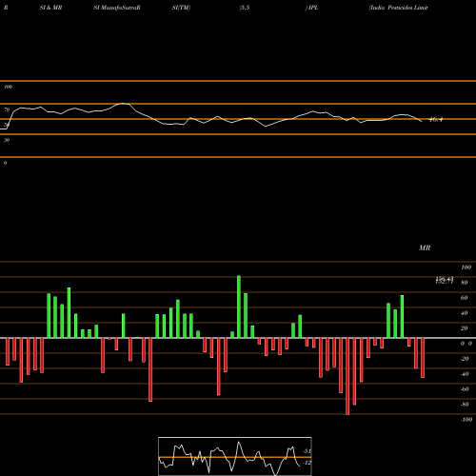476x476 pixels.
Task: Click the RSI value label 46.4
Action: pyautogui.click(x=435, y=120)
